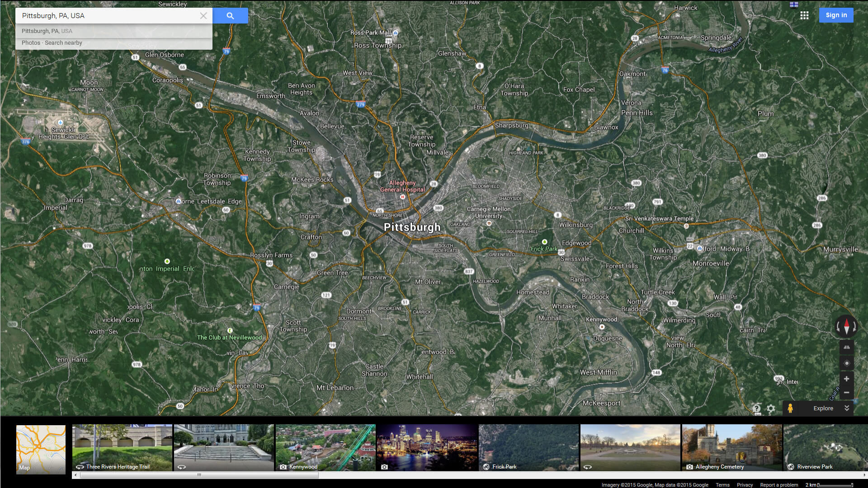Click the Sign in button
Image resolution: width=868 pixels, height=488 pixels.
(836, 15)
